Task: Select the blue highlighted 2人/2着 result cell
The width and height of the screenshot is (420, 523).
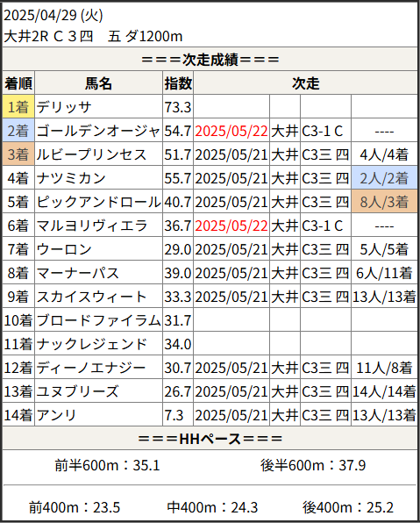Action: [x=384, y=178]
